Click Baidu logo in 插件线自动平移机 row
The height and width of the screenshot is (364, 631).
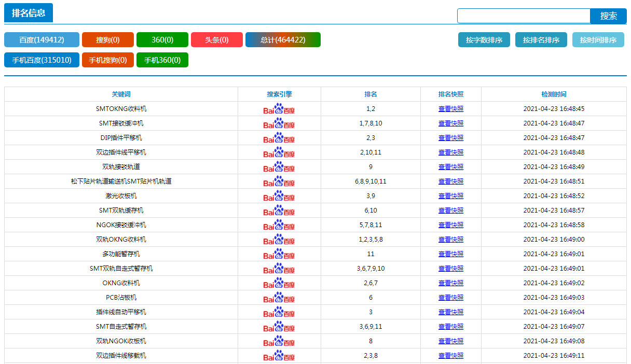[279, 312]
